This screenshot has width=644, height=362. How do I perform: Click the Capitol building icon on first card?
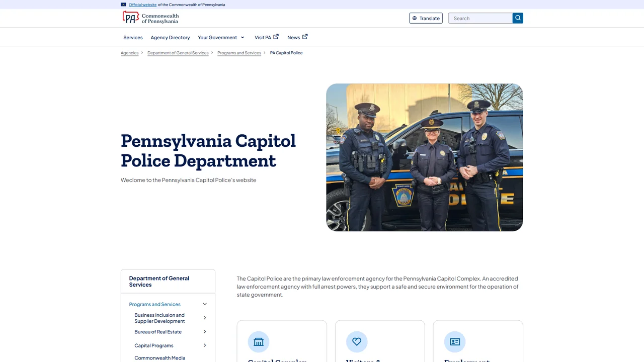click(259, 342)
